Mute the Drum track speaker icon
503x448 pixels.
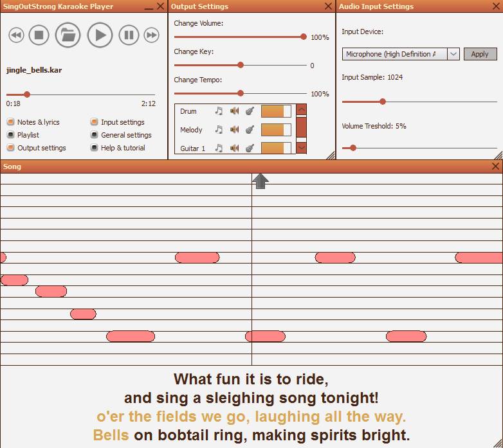[235, 111]
